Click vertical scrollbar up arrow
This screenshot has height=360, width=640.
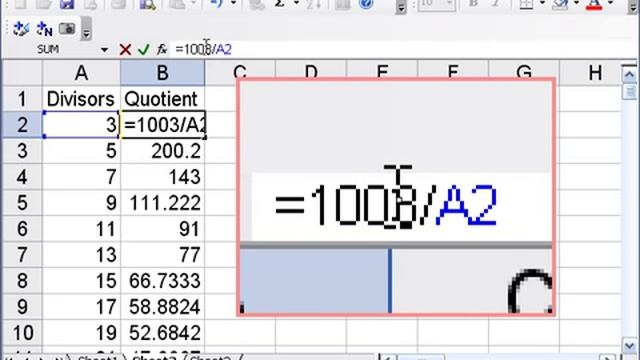629,74
